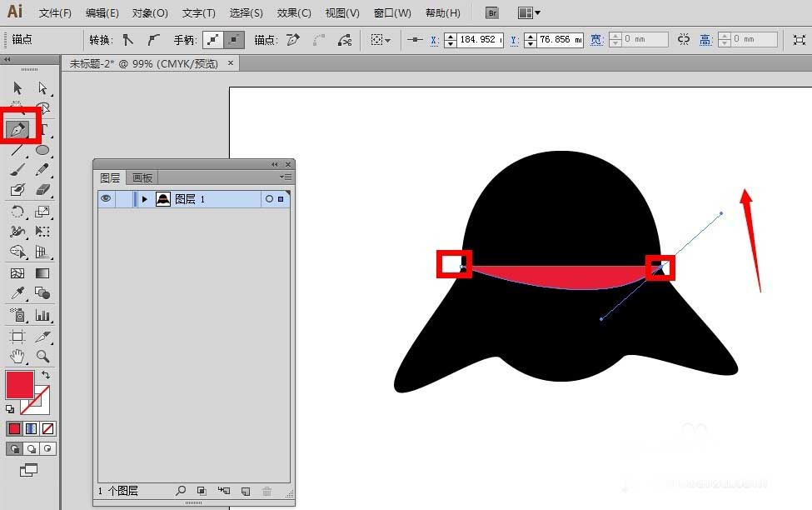Screen dimensions: 812x510
Task: Click the Create New Layer icon
Action: coord(245,492)
